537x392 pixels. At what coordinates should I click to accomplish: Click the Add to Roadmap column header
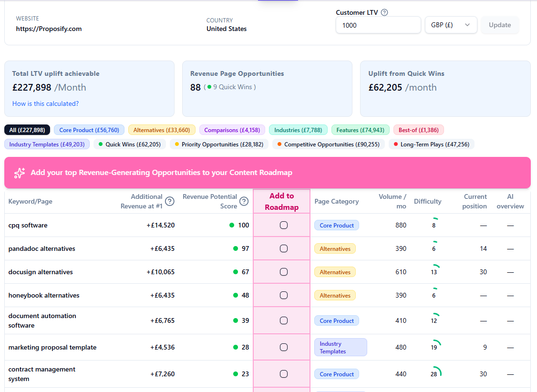(281, 201)
